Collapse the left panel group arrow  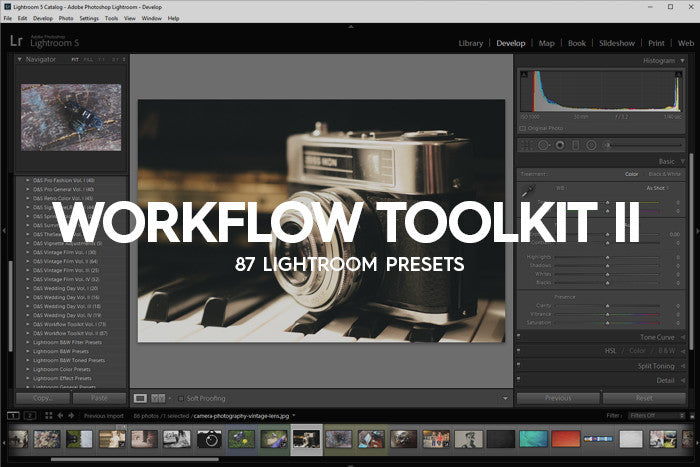(4, 231)
